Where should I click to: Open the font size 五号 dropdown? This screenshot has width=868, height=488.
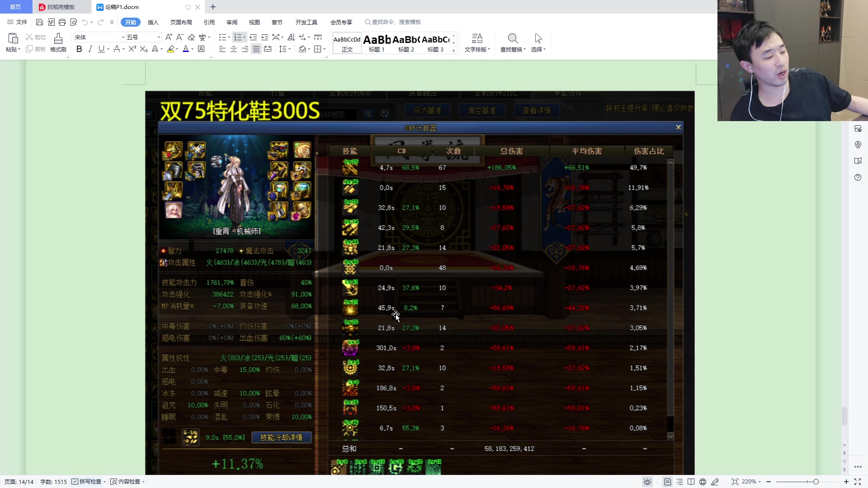pos(158,37)
